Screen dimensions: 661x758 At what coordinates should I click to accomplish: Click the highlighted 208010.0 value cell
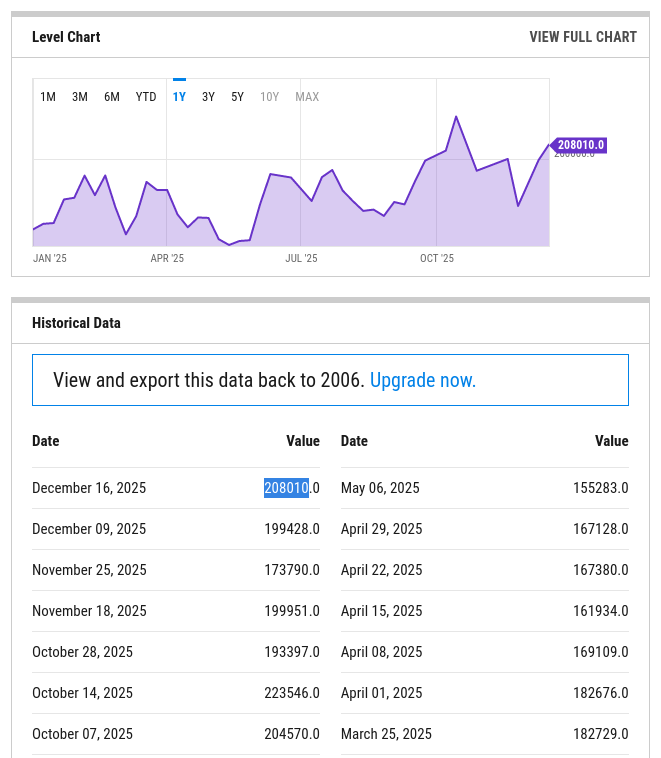pos(292,488)
